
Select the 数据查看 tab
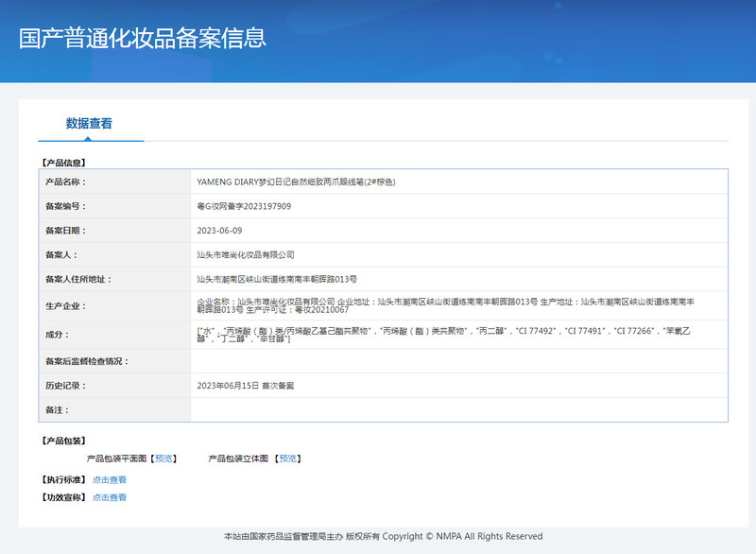point(89,123)
